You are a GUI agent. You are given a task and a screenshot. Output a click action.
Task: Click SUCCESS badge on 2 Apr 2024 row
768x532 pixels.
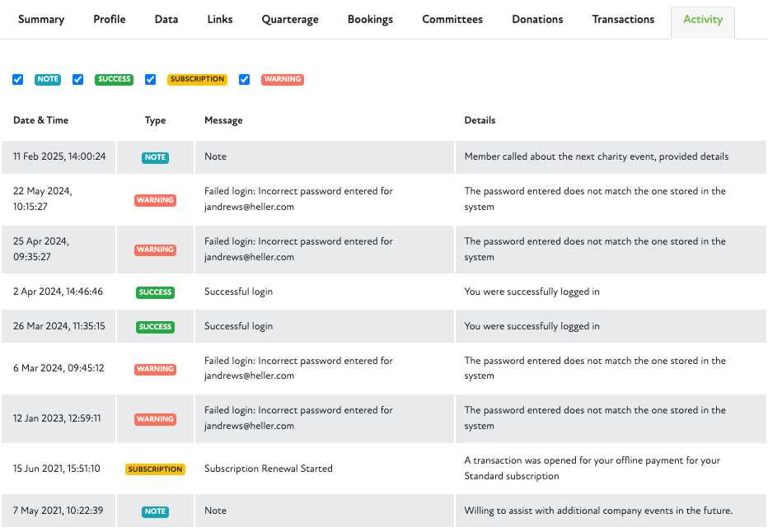pos(155,292)
